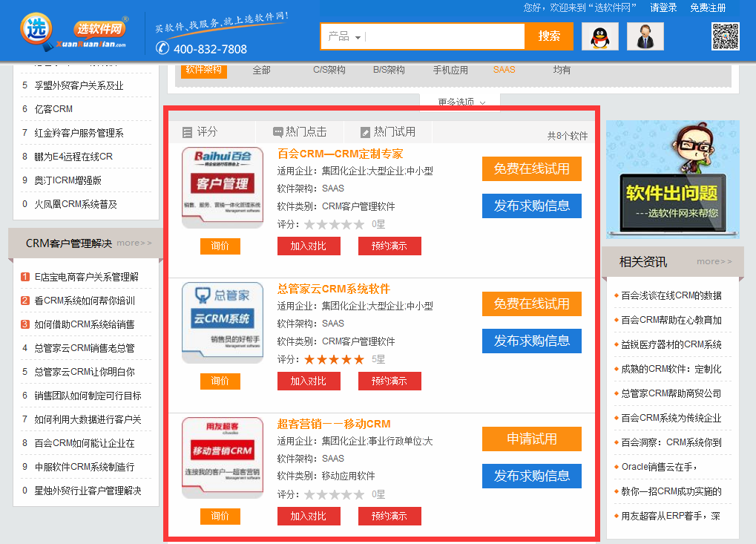Open the 百会CRM product thumbnail
This screenshot has height=544, width=756.
point(223,188)
